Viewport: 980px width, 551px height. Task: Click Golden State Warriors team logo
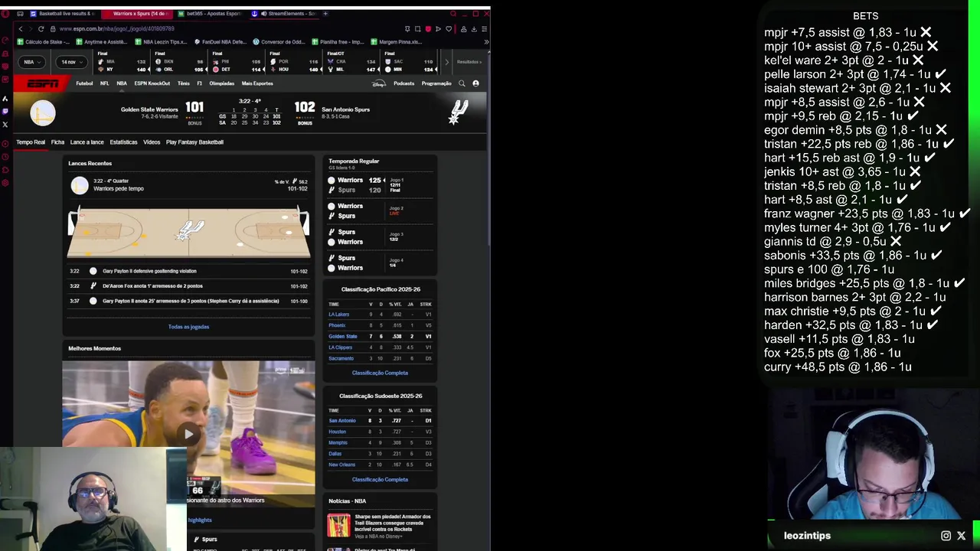pyautogui.click(x=43, y=113)
